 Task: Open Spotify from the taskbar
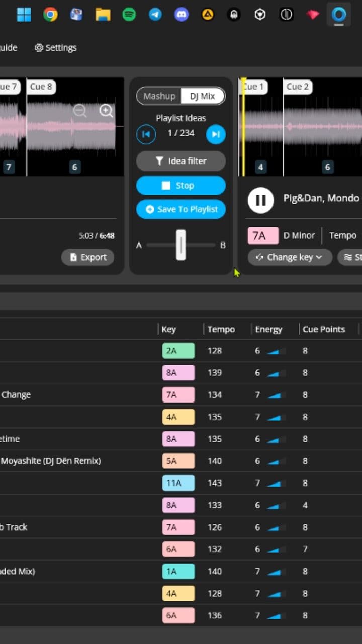tap(129, 15)
